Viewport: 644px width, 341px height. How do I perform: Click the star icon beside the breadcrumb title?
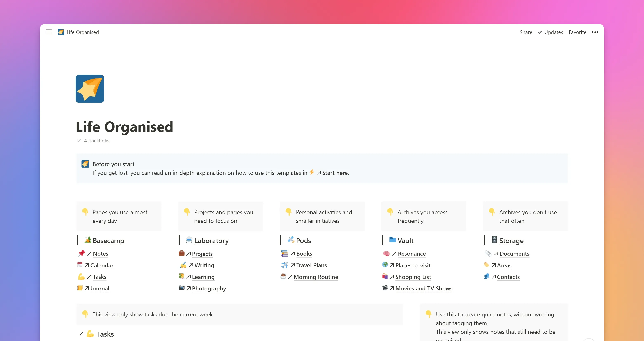61,32
